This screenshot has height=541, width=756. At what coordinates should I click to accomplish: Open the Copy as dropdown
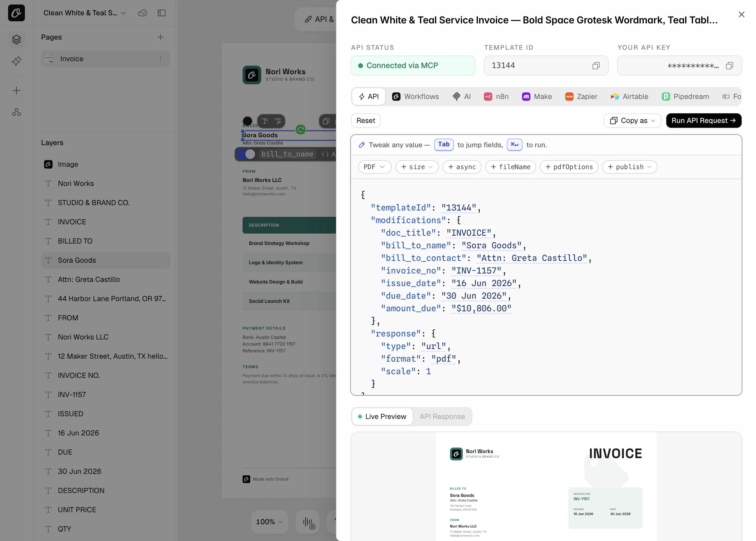point(632,121)
